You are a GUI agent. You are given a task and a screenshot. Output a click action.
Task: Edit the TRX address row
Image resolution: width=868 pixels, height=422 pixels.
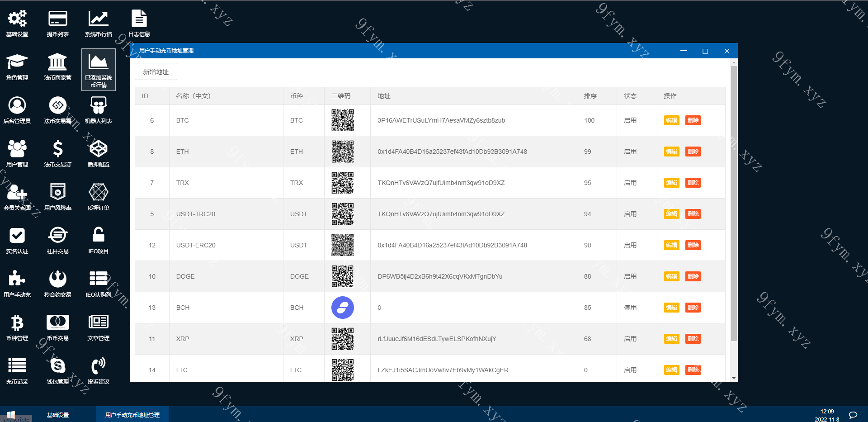tap(671, 183)
